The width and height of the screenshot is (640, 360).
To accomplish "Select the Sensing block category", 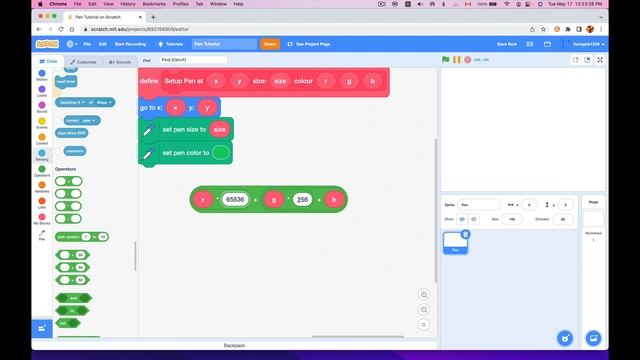I will click(x=42, y=155).
